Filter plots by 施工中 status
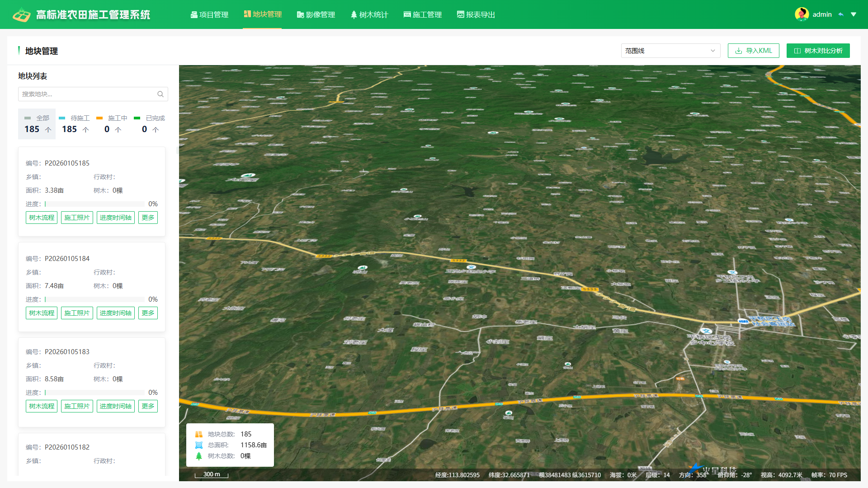 click(x=112, y=123)
